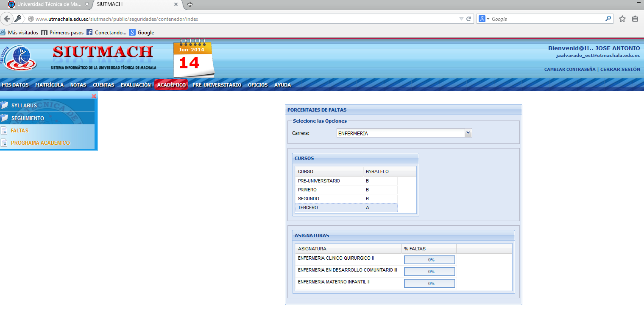
Task: Click the 0% bar for ENFERMERIA CLINICO QUIRURGICO II
Action: click(x=429, y=260)
